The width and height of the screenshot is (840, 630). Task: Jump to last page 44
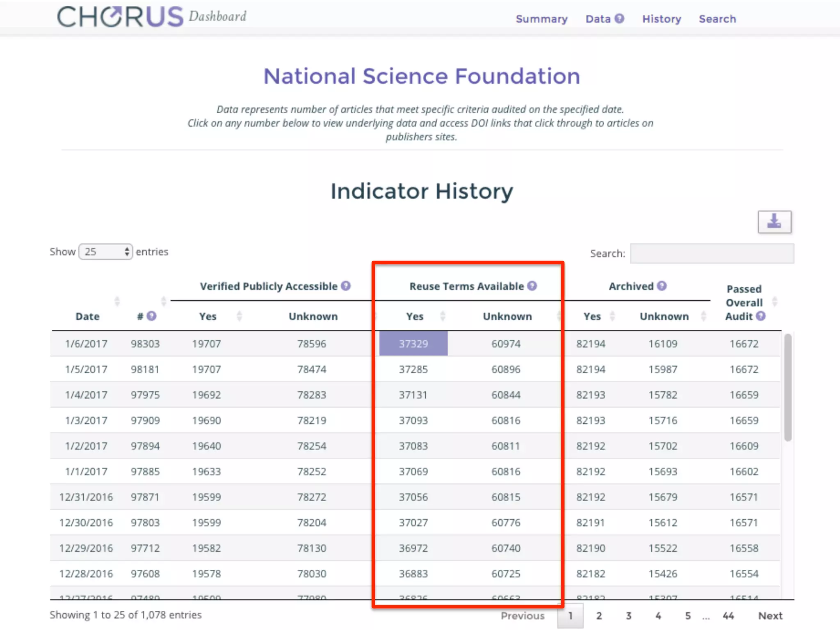point(728,616)
